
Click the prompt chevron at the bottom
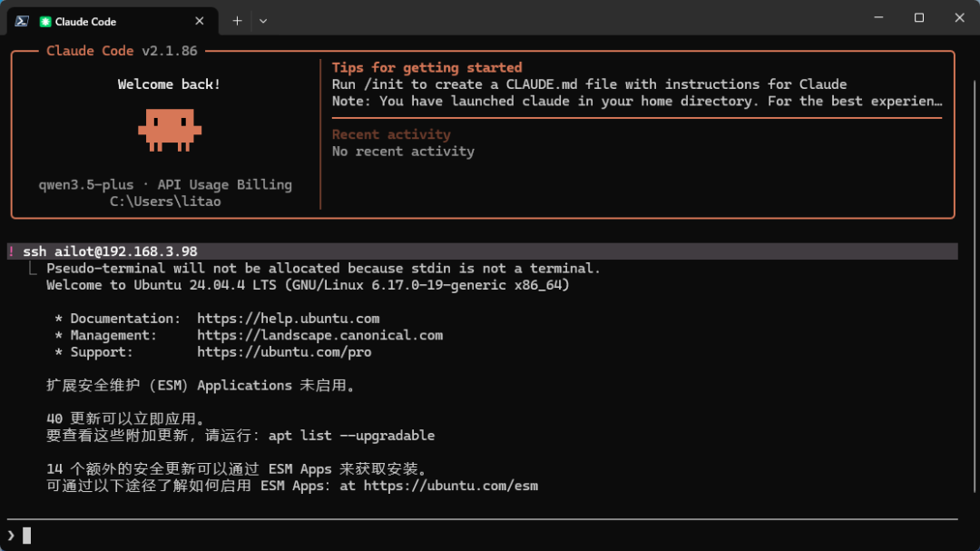(11, 536)
